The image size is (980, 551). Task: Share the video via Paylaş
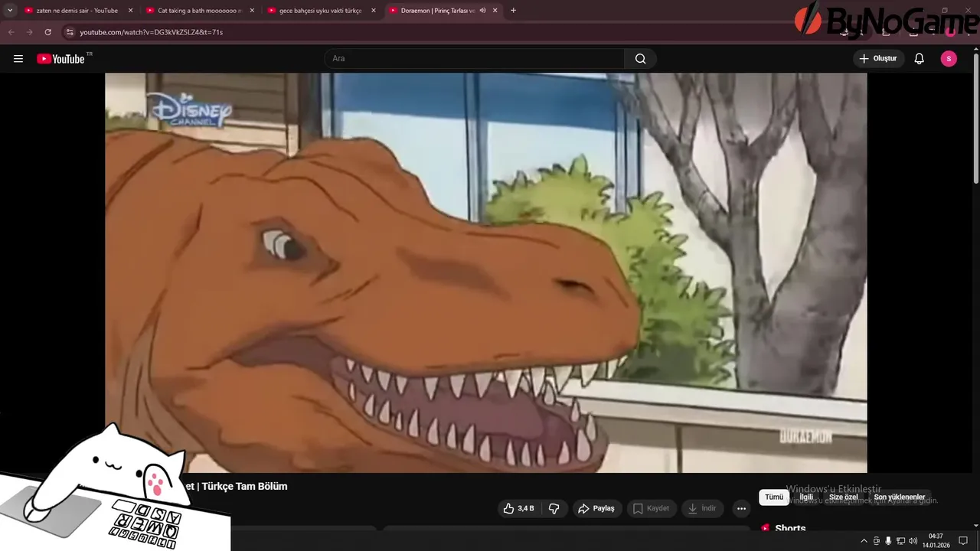pos(596,508)
